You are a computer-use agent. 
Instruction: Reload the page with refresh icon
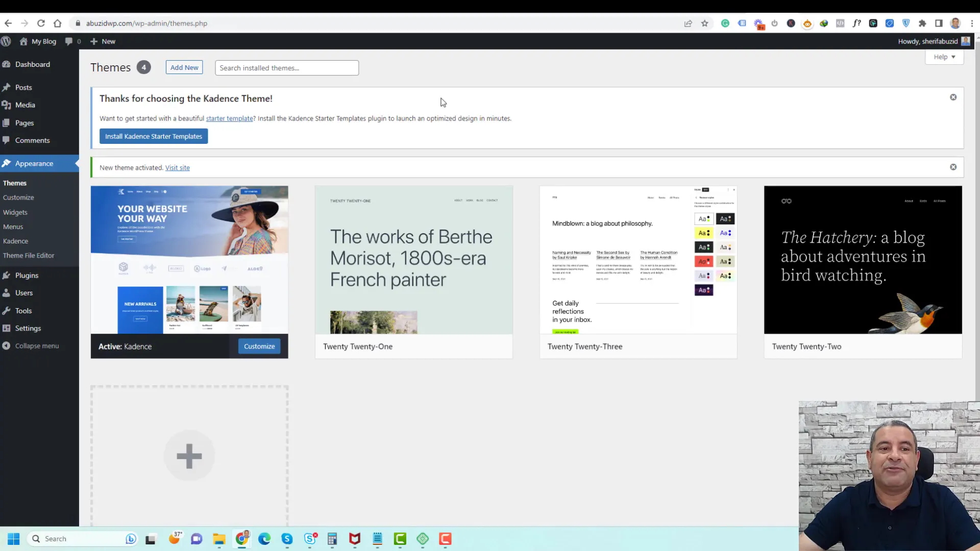[x=41, y=23]
